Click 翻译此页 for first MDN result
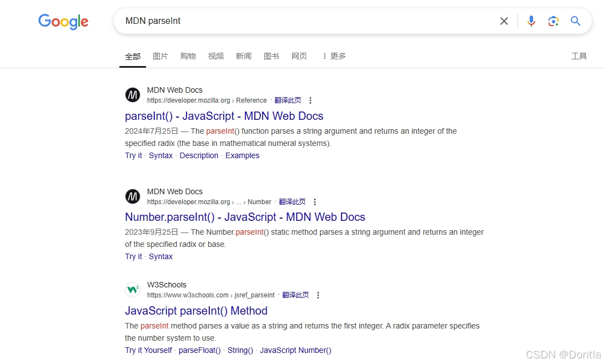 (288, 100)
